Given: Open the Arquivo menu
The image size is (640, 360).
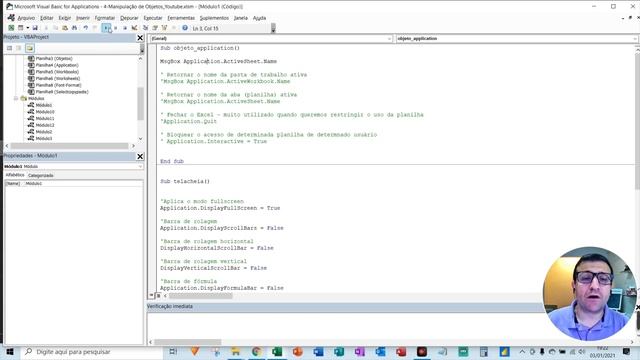Looking at the screenshot, I should (x=26, y=18).
